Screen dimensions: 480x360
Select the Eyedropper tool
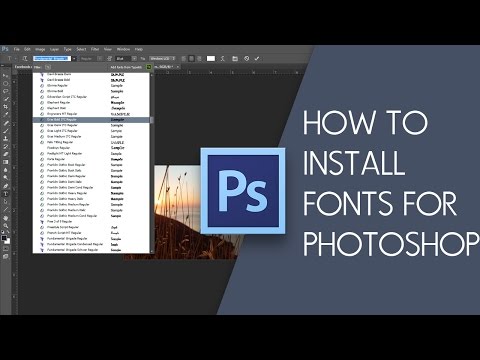[6, 115]
